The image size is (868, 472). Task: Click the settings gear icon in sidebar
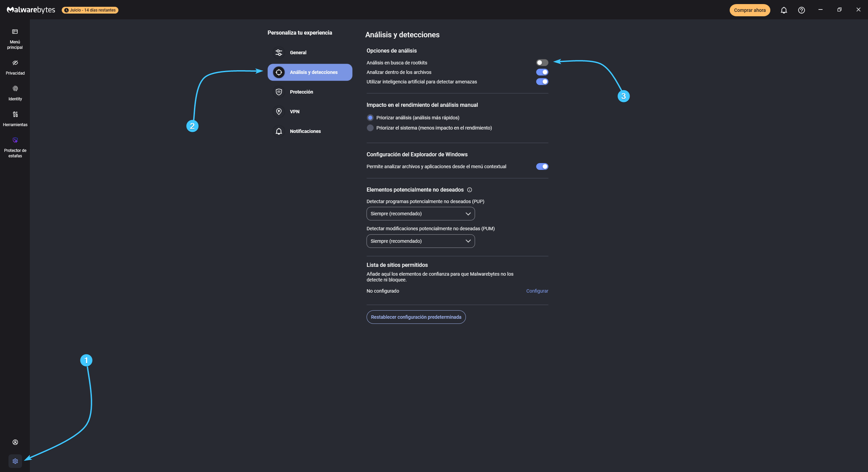click(x=15, y=461)
